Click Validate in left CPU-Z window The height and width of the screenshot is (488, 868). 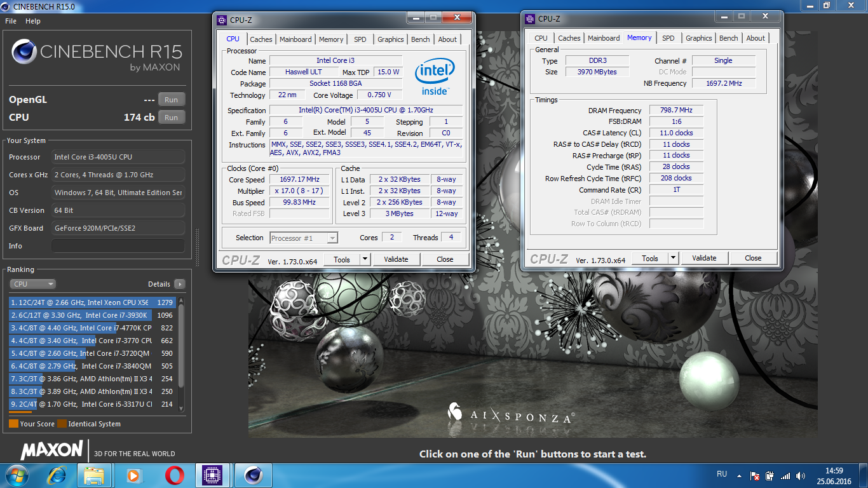pos(397,259)
